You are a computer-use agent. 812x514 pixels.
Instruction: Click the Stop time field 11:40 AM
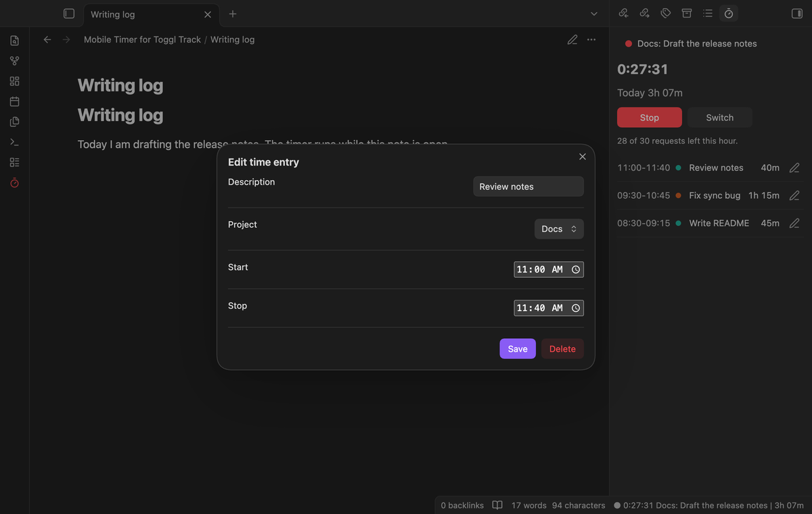pos(549,308)
